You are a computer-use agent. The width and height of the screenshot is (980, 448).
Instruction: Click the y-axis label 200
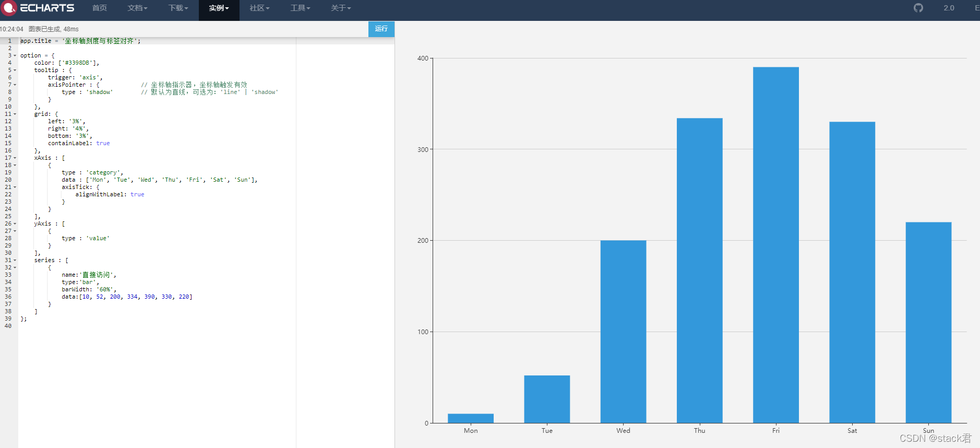pos(423,241)
